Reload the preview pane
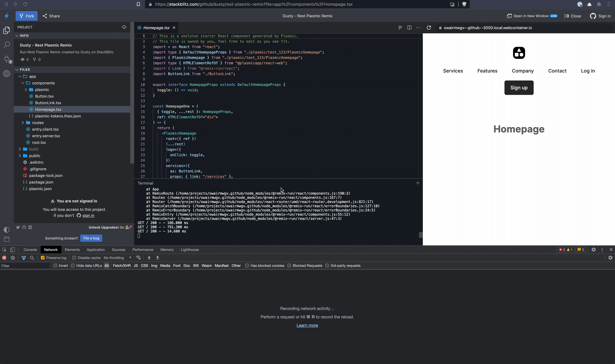This screenshot has height=364, width=615. [x=429, y=28]
